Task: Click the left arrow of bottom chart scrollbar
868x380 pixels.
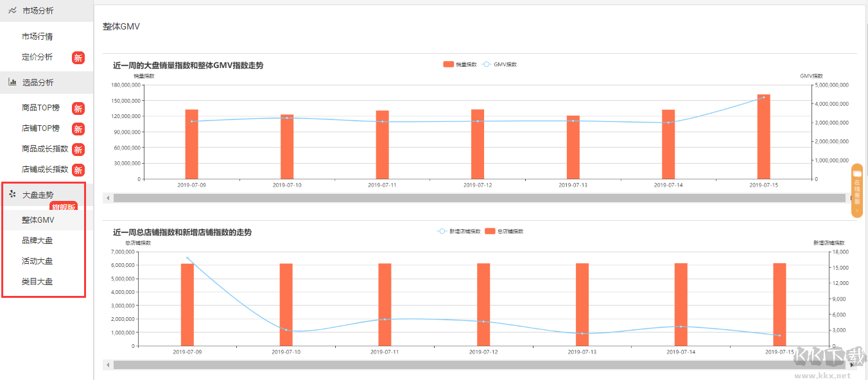Action: (x=108, y=365)
